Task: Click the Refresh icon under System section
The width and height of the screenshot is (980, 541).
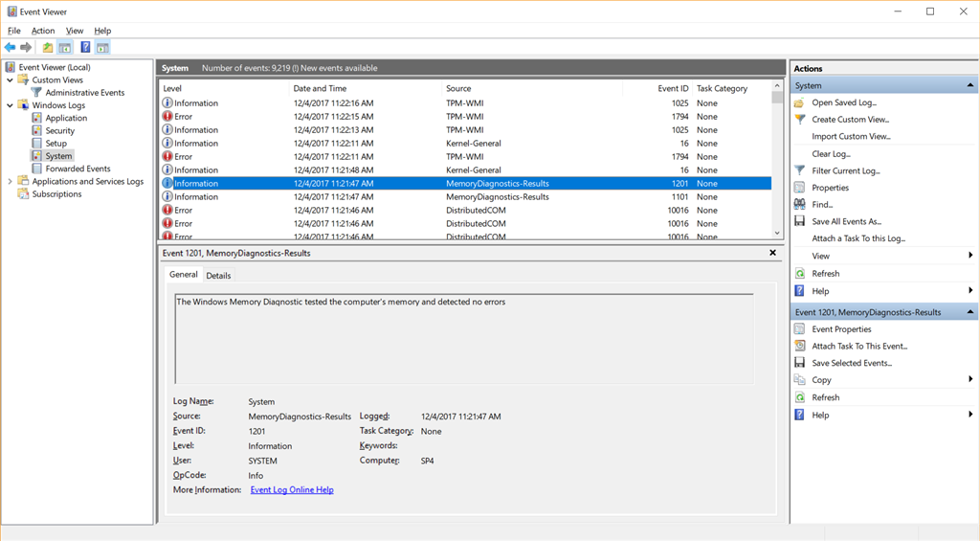Action: pyautogui.click(x=799, y=274)
